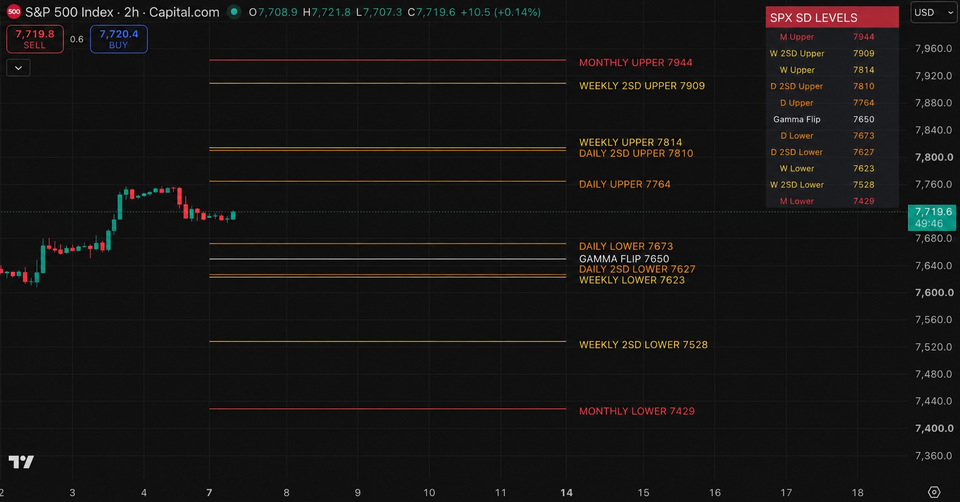This screenshot has height=502, width=960.
Task: Select the DAILY 2SD LOWER 7627 label
Action: pos(637,269)
